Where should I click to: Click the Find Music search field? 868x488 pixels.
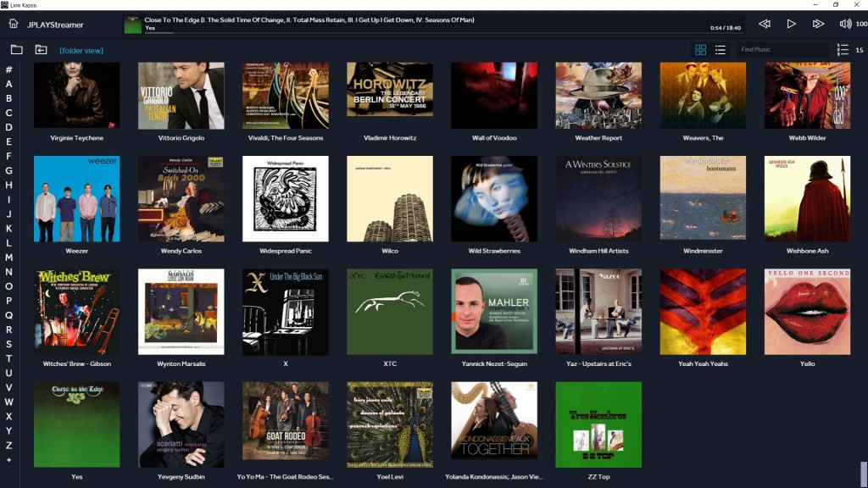(x=782, y=49)
